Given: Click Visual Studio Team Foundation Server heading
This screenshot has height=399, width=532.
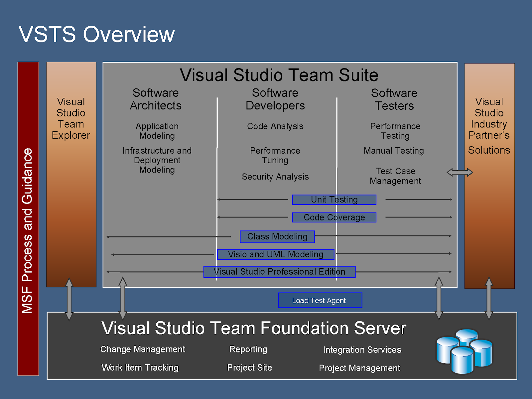Looking at the screenshot, I should (x=254, y=328).
